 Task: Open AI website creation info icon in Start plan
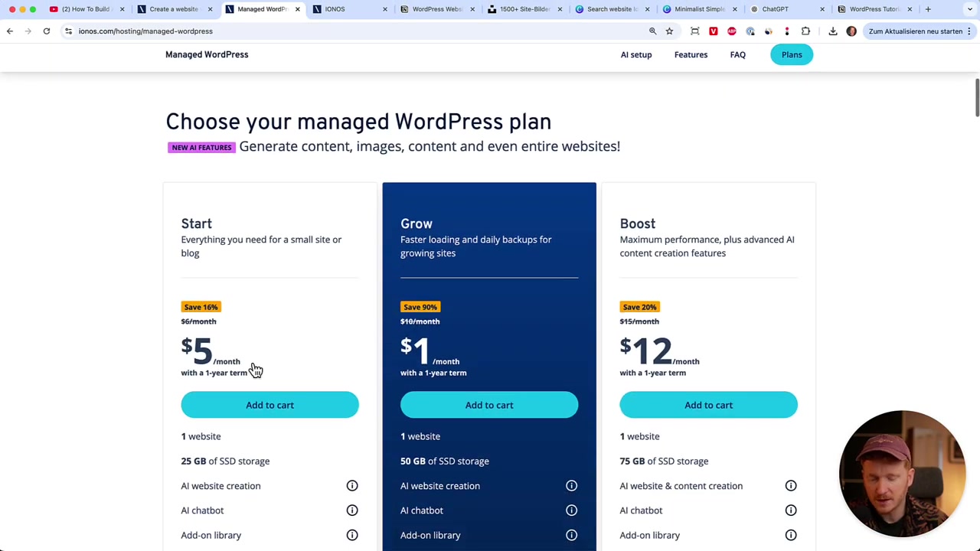tap(352, 486)
